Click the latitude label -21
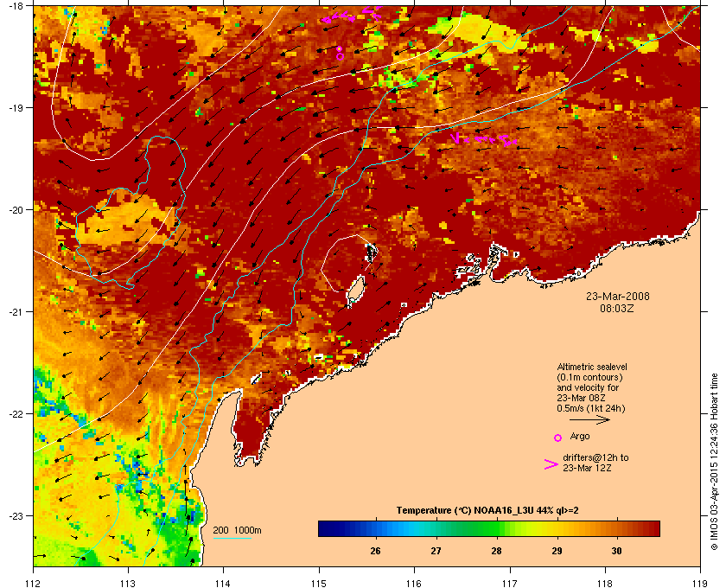726x588 pixels. coord(16,312)
